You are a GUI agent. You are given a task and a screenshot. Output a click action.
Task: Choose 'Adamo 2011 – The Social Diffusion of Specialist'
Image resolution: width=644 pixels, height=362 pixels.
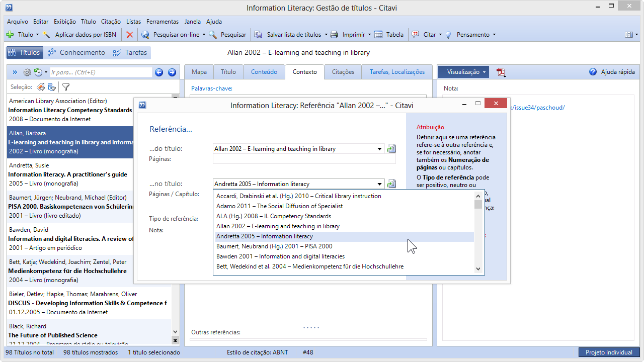[x=344, y=206]
